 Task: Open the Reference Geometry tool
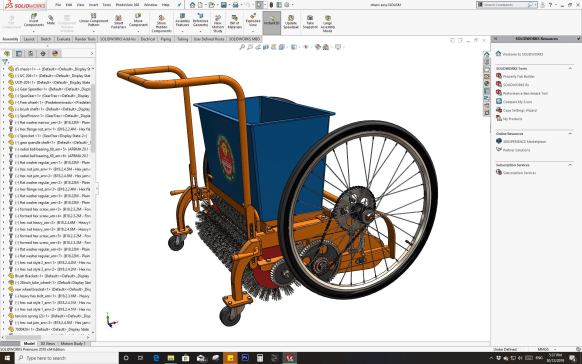click(x=200, y=20)
